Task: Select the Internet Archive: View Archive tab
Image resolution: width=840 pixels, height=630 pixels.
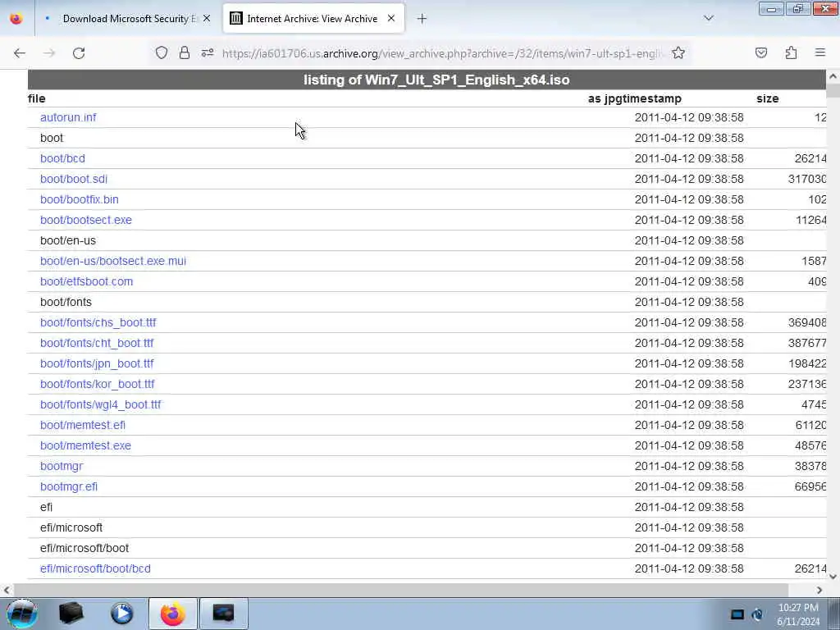Action: pyautogui.click(x=313, y=19)
